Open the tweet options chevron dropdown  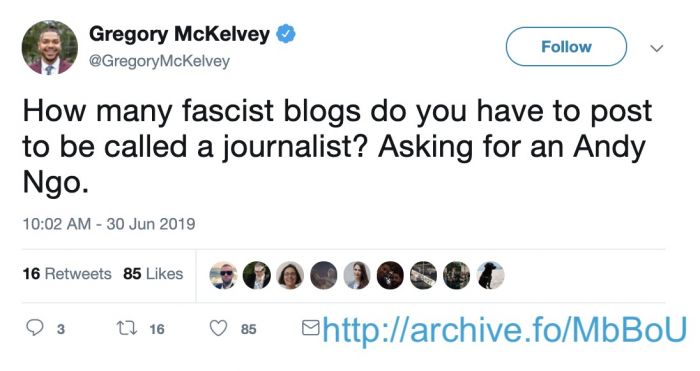pos(656,47)
